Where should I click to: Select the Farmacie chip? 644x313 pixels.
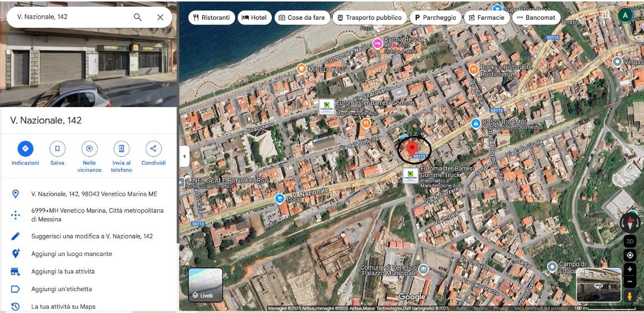(486, 17)
